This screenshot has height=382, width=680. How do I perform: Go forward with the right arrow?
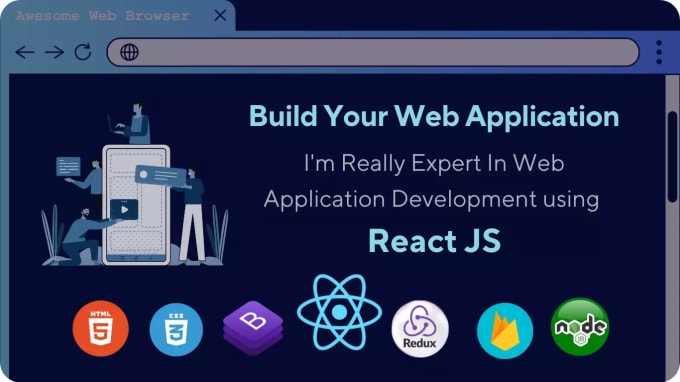pyautogui.click(x=55, y=52)
